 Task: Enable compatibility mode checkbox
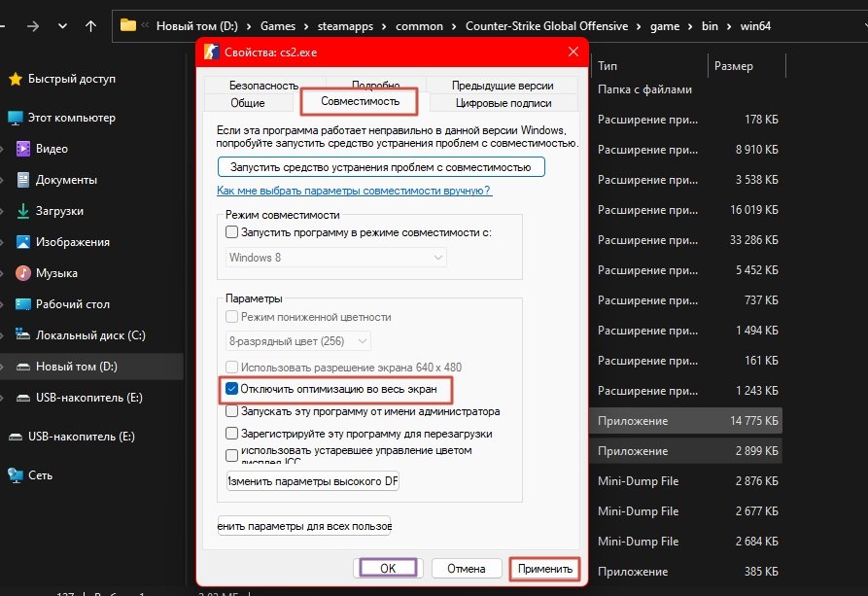232,232
